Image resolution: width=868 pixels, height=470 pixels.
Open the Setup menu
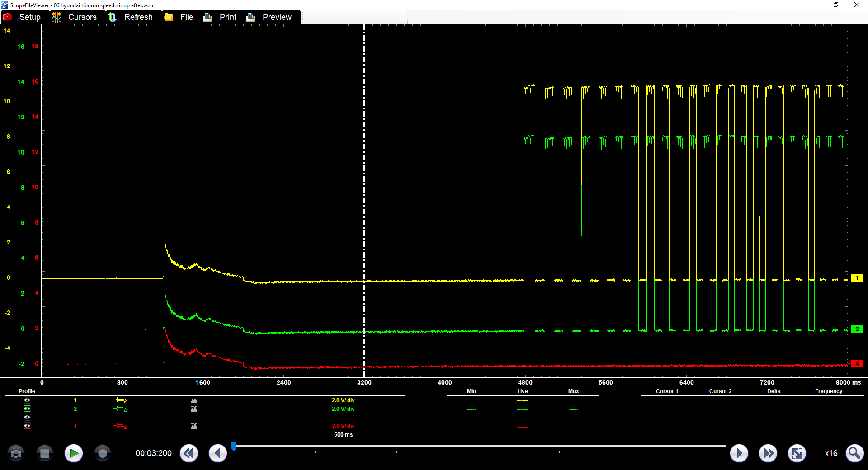tap(25, 17)
